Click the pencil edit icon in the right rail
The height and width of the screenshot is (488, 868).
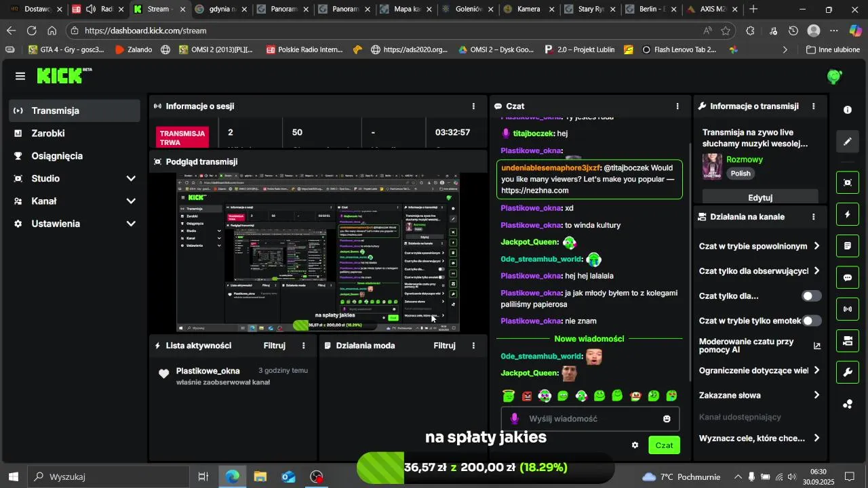(x=848, y=142)
